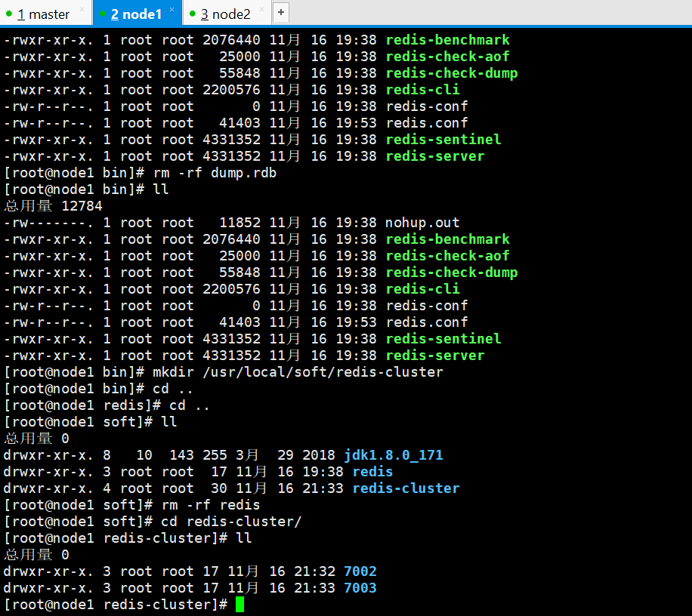Click the 'cd redis-cluster/' command line

coord(153,522)
